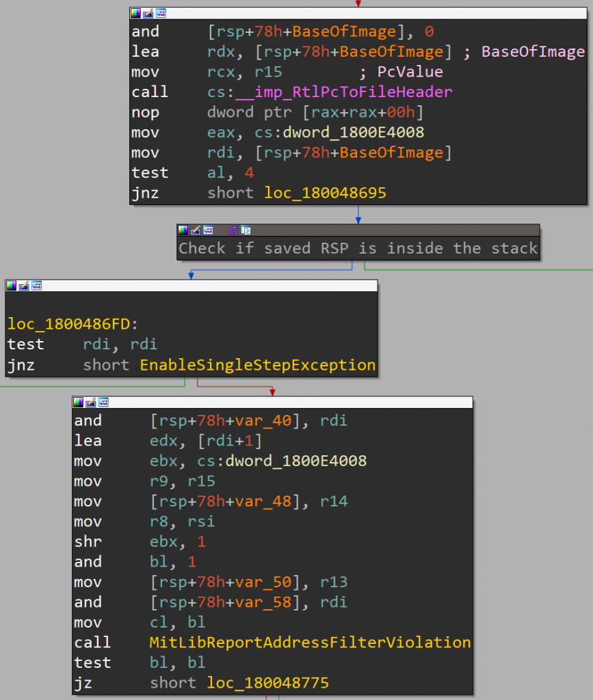
Task: Click ungroup nodes icon on collapsed group node
Action: [233, 230]
